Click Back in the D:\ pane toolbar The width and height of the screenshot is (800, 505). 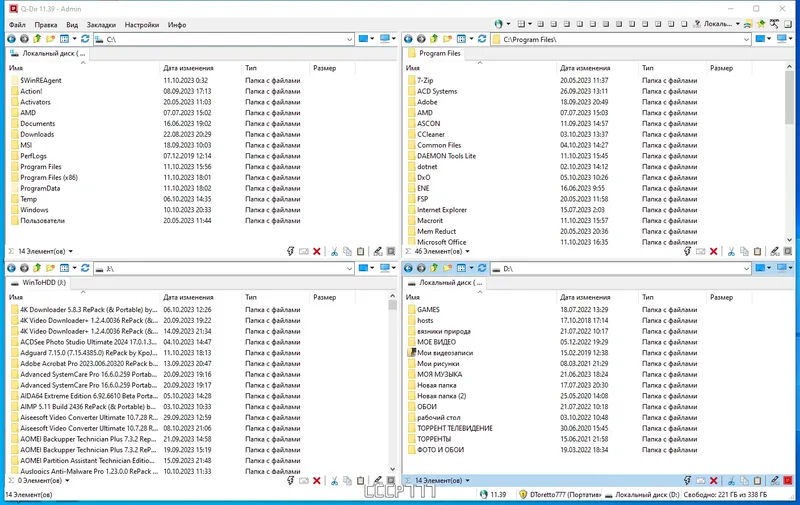point(408,268)
